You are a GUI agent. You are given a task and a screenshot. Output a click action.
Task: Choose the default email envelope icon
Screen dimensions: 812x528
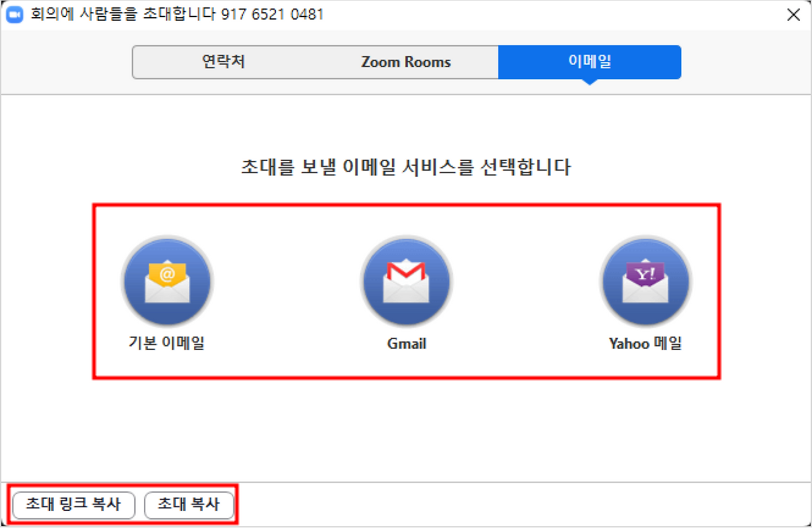167,281
